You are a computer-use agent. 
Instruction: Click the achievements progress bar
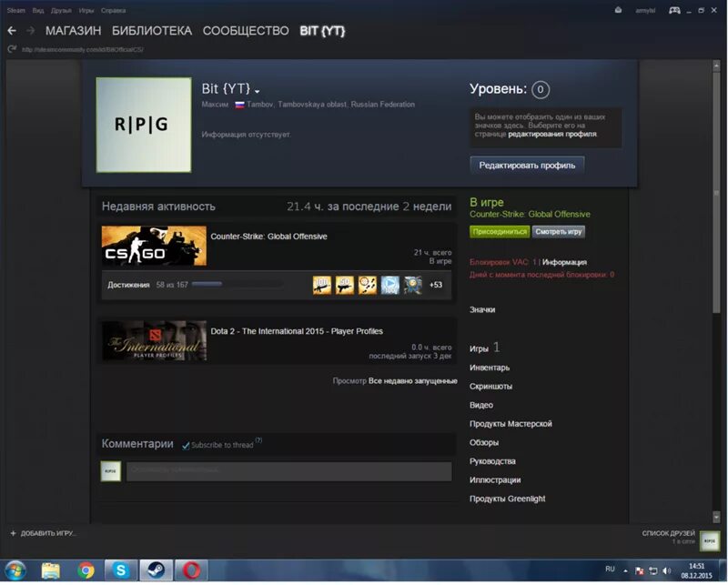coord(238,284)
